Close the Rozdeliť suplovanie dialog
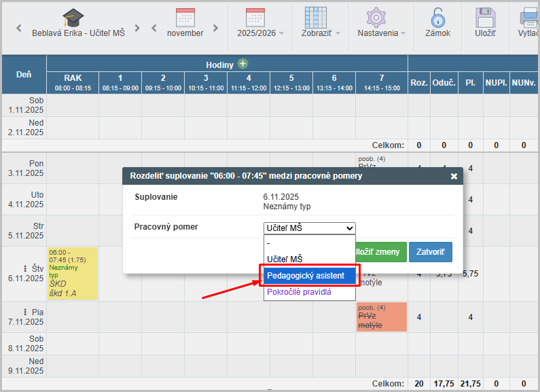540x392 pixels. tap(454, 176)
